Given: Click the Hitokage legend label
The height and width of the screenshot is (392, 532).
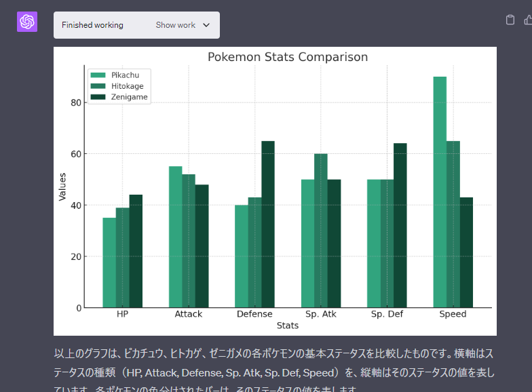Looking at the screenshot, I should 128,86.
